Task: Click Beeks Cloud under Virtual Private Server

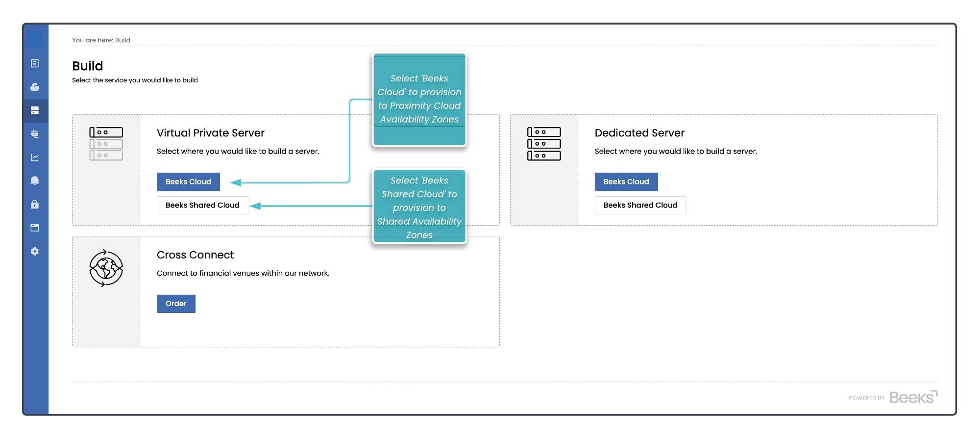Action: click(x=188, y=181)
